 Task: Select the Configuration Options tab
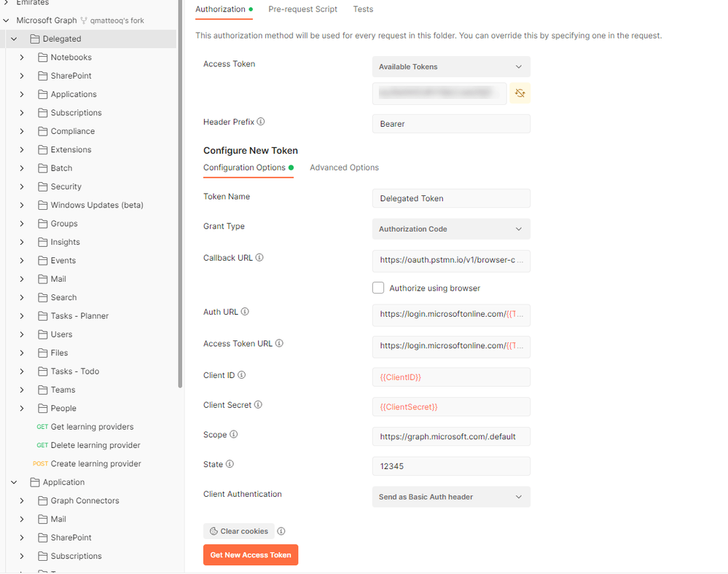[x=248, y=168]
